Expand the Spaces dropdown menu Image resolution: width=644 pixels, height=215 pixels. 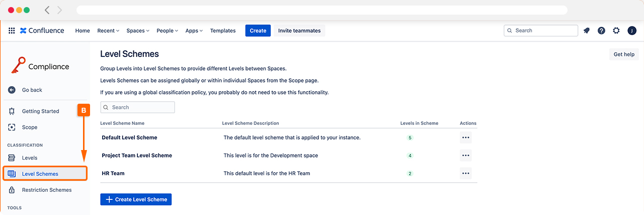pos(138,31)
